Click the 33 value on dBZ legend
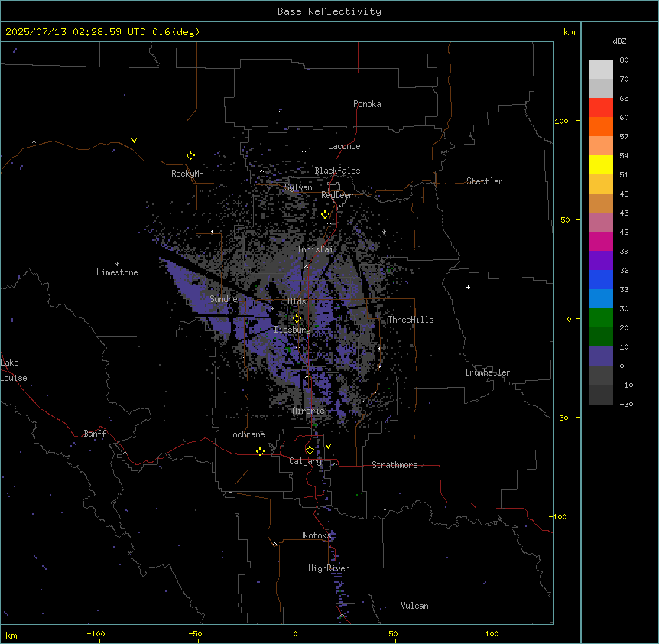Viewport: 659px width, 644px height. tap(624, 289)
